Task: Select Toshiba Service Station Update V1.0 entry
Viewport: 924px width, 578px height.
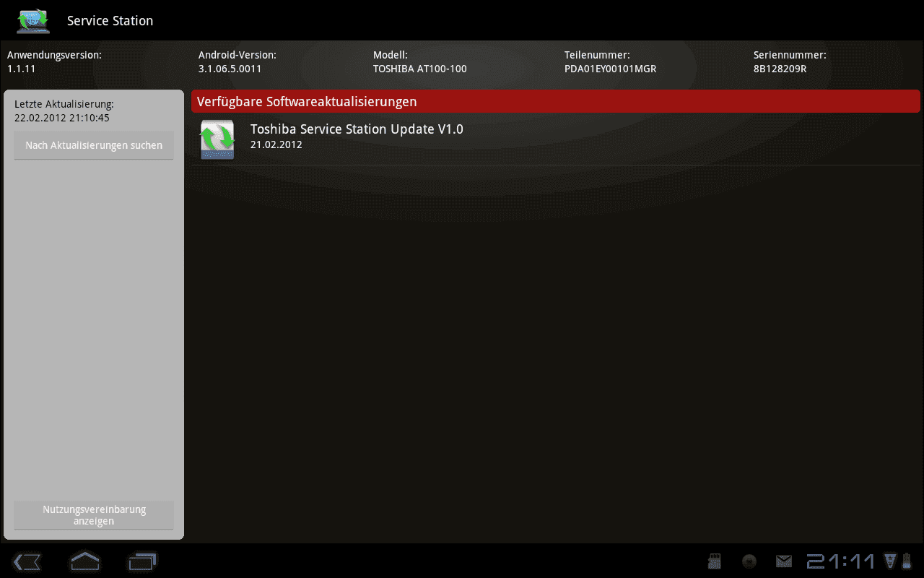Action: (557, 139)
